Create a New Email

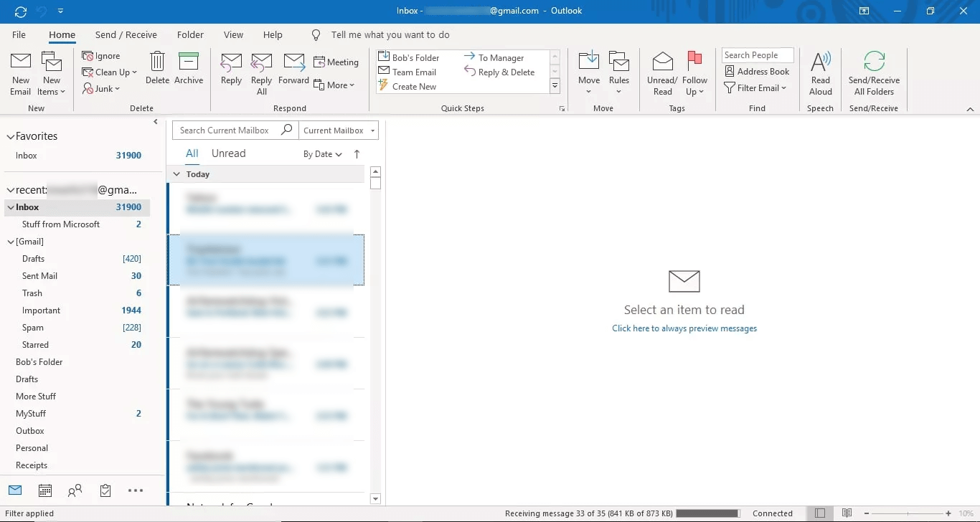click(x=21, y=74)
